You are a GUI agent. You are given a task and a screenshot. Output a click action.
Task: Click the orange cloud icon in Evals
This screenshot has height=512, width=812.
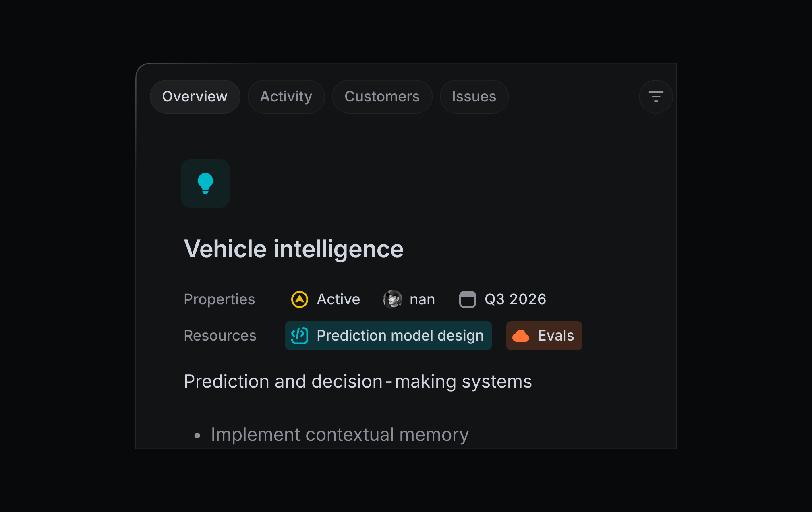(521, 336)
